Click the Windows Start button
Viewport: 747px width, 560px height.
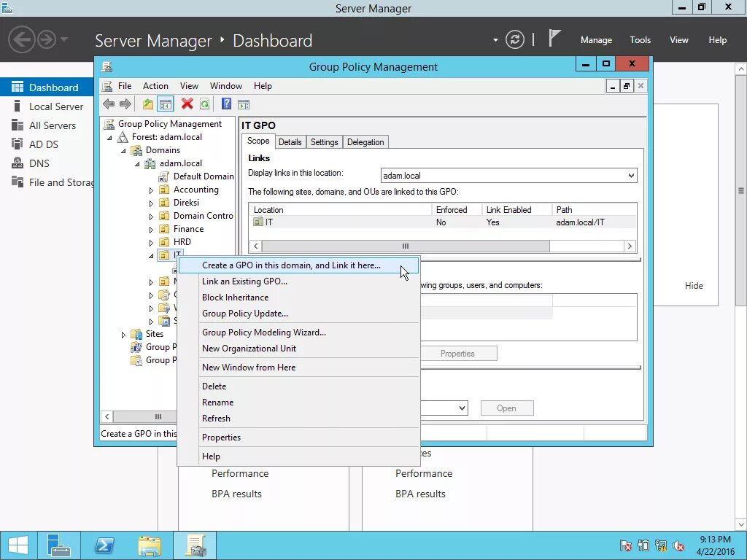(18, 545)
